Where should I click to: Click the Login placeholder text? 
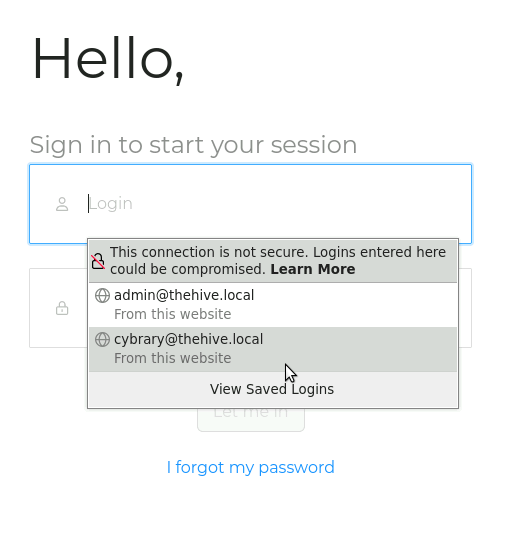click(x=111, y=204)
